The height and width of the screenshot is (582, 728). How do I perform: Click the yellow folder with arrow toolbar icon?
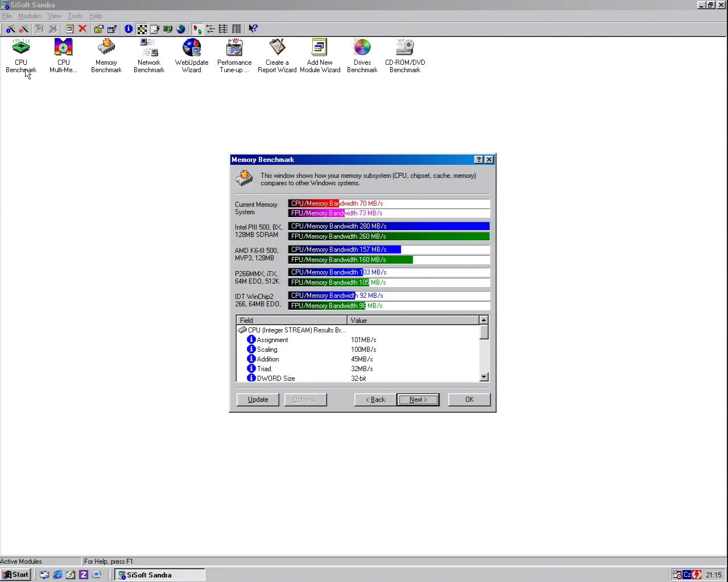[x=99, y=28]
